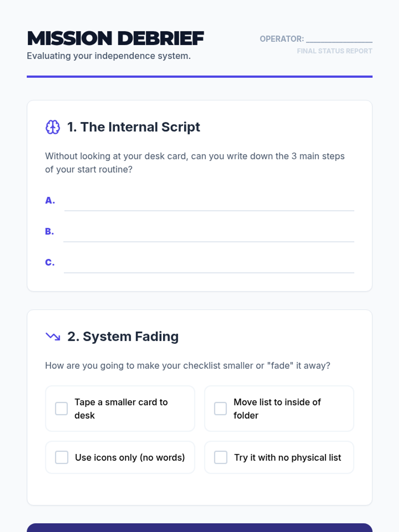
Task: Check 'Tape a smaller card to desk'
Action: [61, 409]
